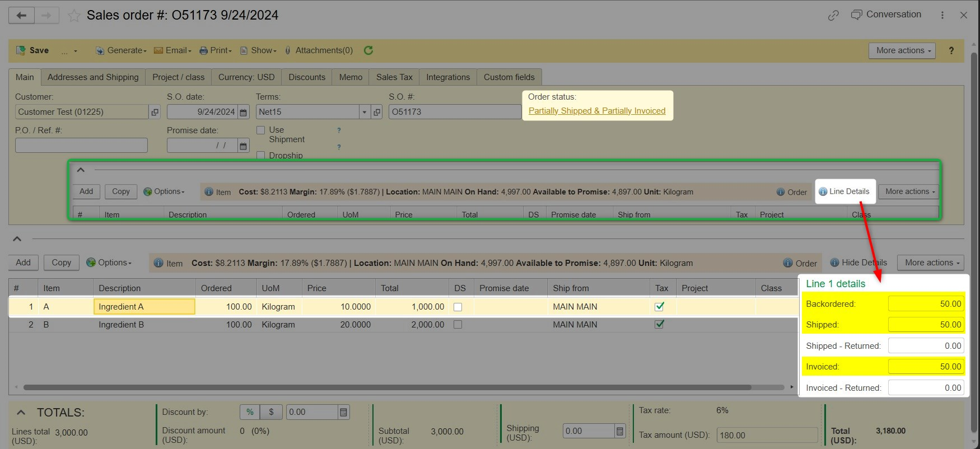Copy link using the chain icon
This screenshot has width=980, height=449.
point(833,15)
